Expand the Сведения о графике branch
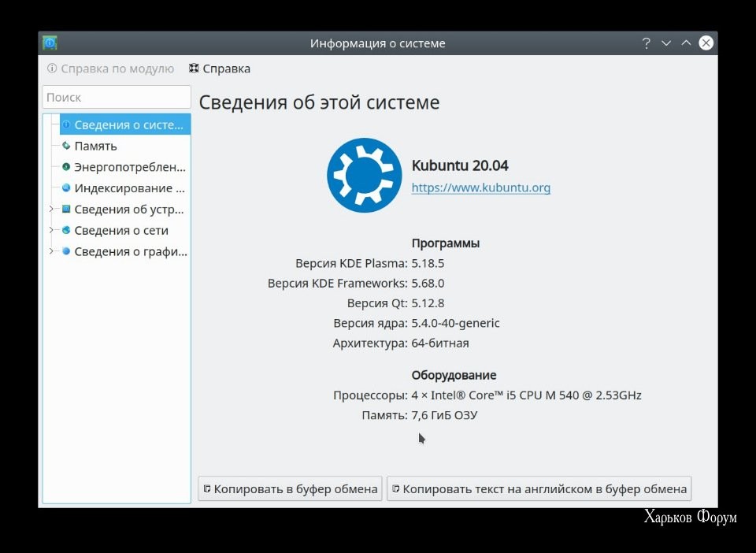The height and width of the screenshot is (553, 756). tap(51, 251)
